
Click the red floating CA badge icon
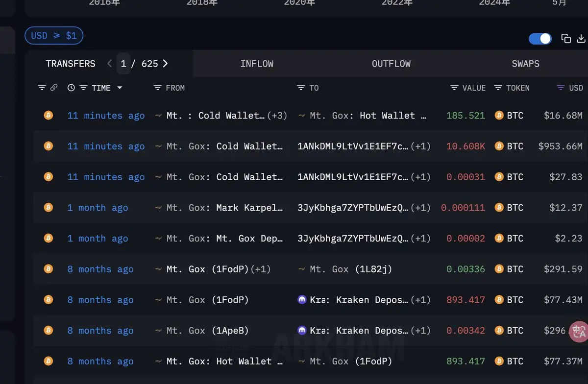point(579,331)
